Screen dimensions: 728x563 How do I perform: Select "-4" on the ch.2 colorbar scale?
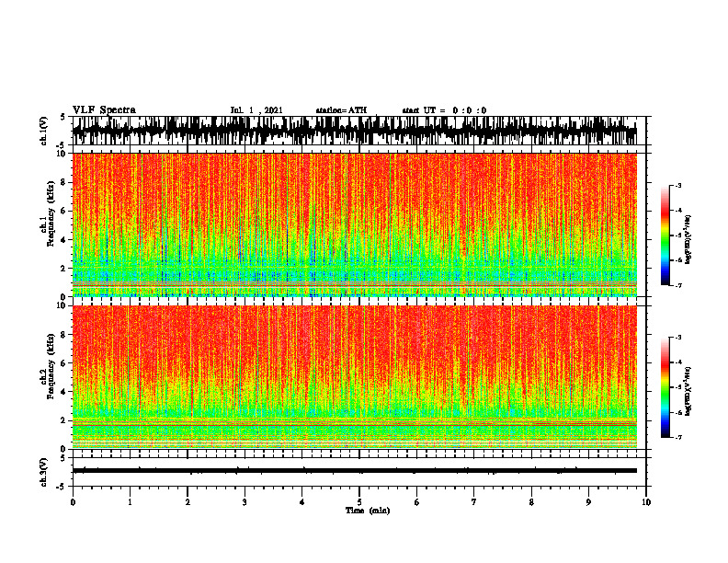coord(678,362)
